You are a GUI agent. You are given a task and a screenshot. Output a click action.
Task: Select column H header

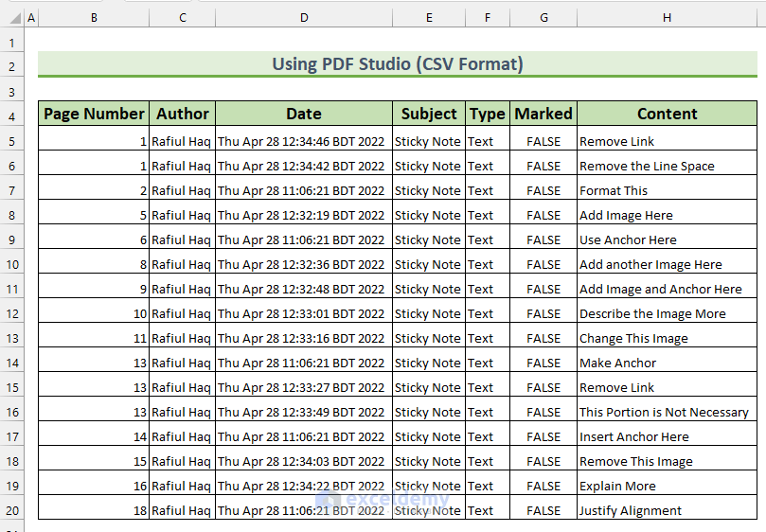click(x=667, y=18)
